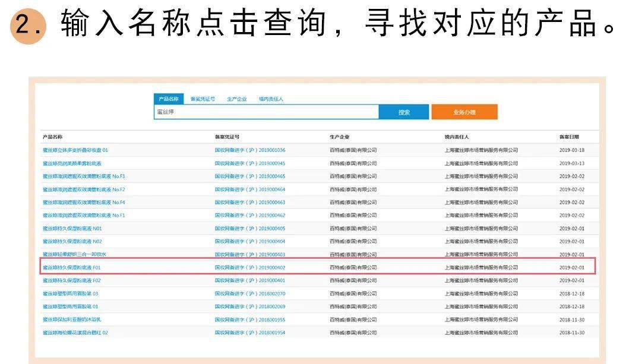This screenshot has width=629, height=364.
Task: Click record number link 2018002070
Action: pyautogui.click(x=250, y=293)
